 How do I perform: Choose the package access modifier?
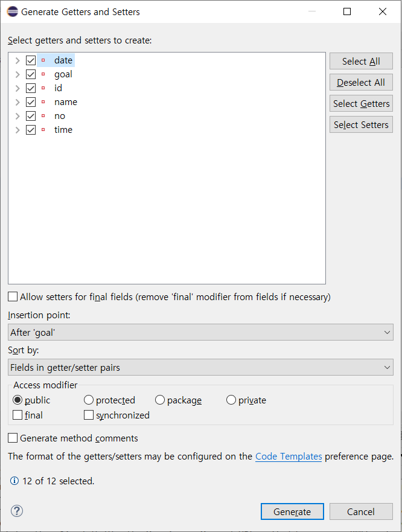(160, 400)
